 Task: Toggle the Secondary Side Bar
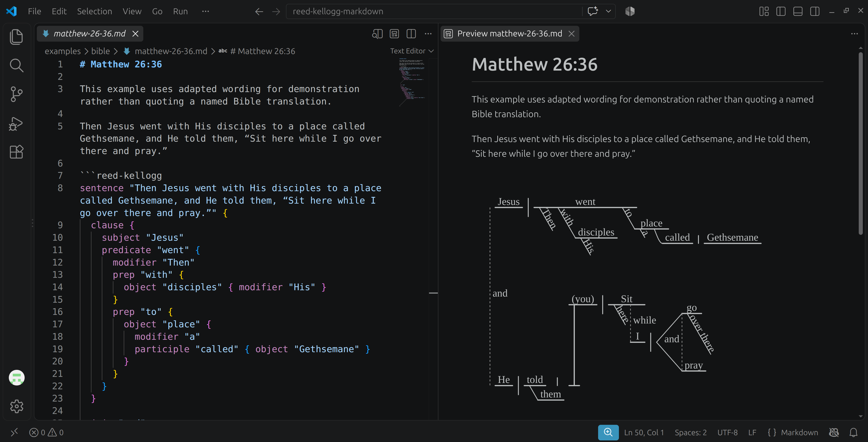pyautogui.click(x=815, y=11)
